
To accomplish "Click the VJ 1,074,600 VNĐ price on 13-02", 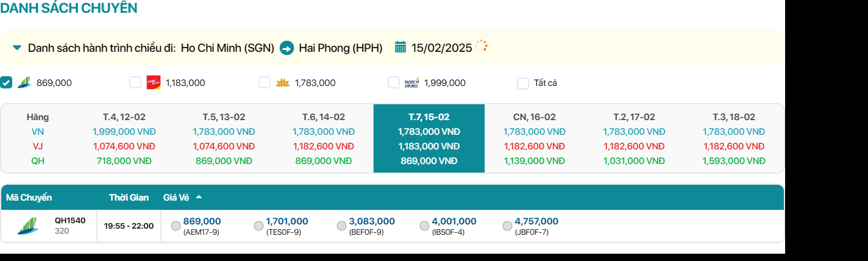I will point(224,146).
